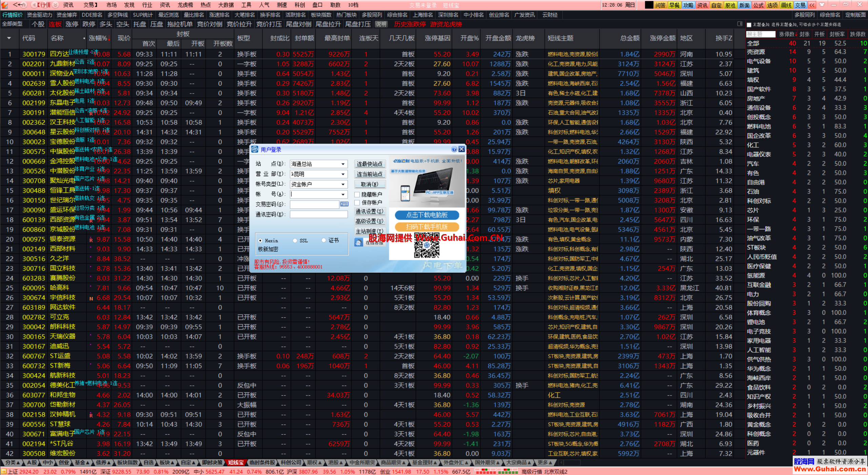Switch to the DDE排名 tab

click(92, 15)
